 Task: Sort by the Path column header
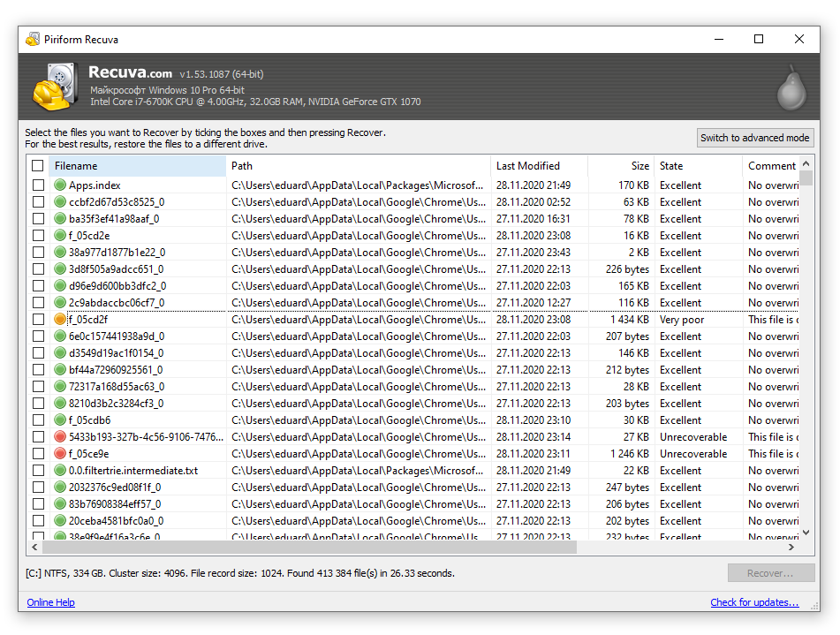(359, 165)
